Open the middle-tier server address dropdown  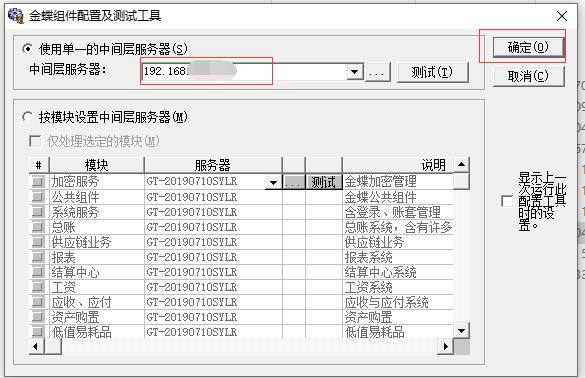pos(355,71)
